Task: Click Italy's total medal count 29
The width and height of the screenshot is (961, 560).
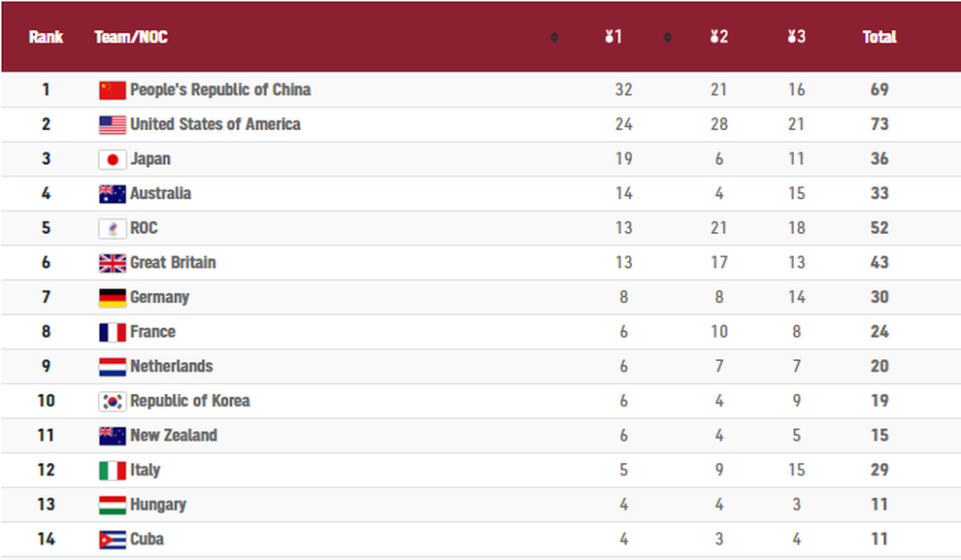Action: [879, 470]
